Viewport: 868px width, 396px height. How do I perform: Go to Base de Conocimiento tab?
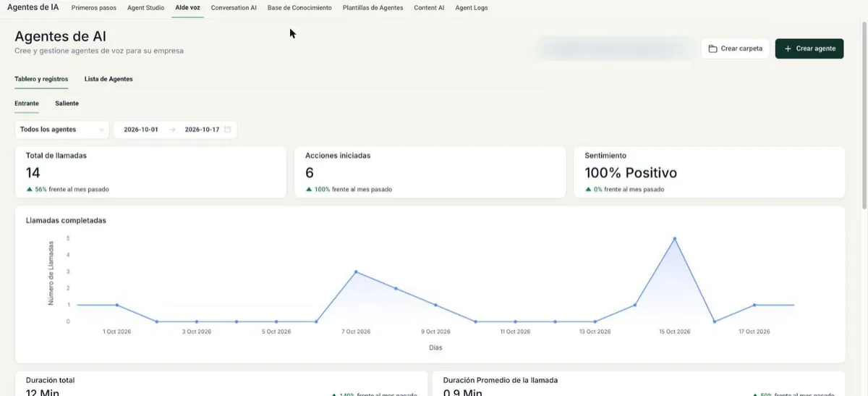299,8
